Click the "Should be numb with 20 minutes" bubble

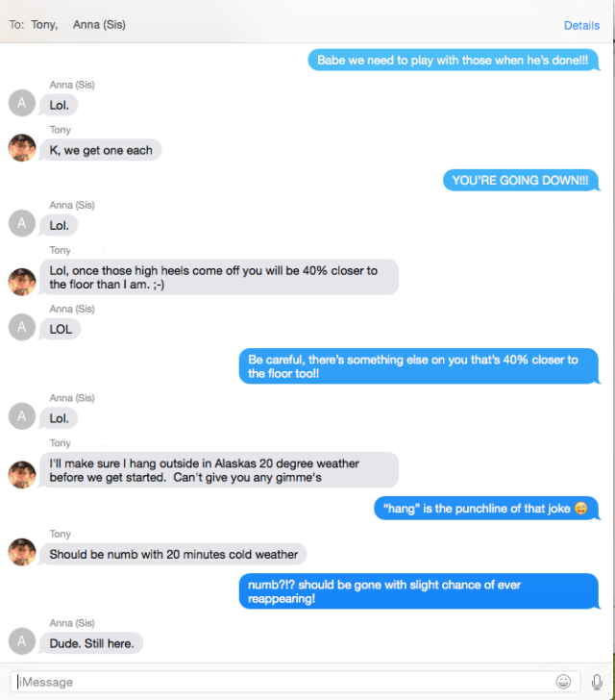coord(174,554)
